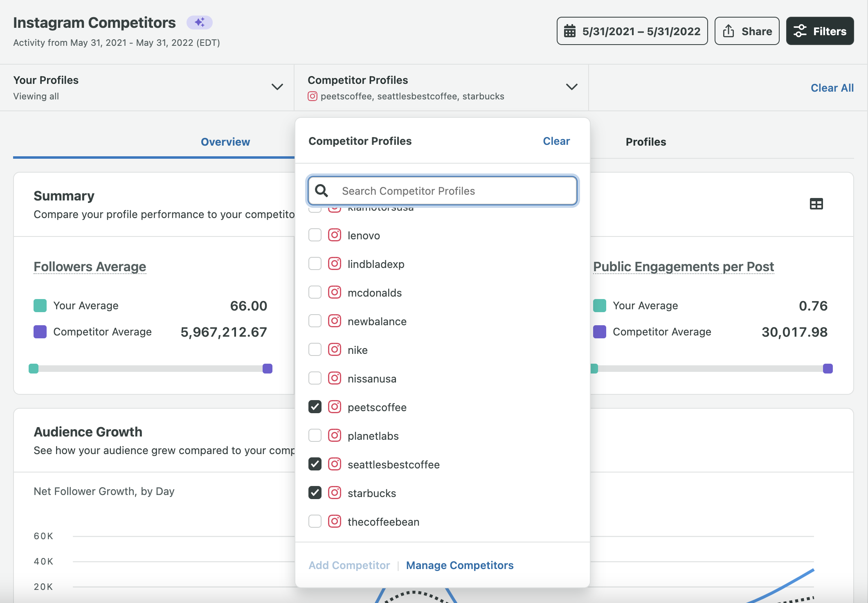Image resolution: width=868 pixels, height=603 pixels.
Task: Click the AI sparkle badge beside the title
Action: click(200, 22)
